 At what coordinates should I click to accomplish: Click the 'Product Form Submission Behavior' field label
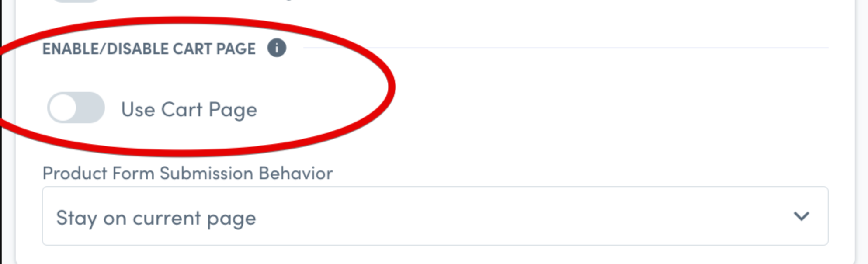pyautogui.click(x=187, y=173)
